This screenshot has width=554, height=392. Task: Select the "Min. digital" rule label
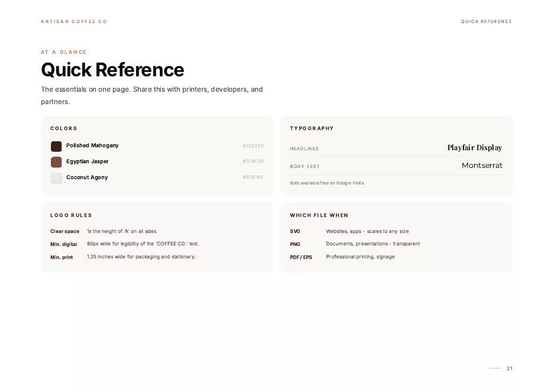pos(63,244)
